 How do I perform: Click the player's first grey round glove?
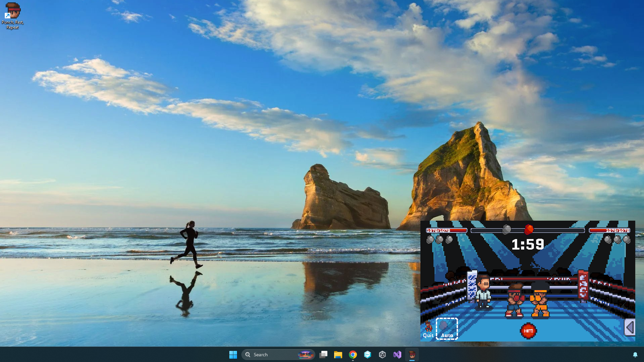430,239
